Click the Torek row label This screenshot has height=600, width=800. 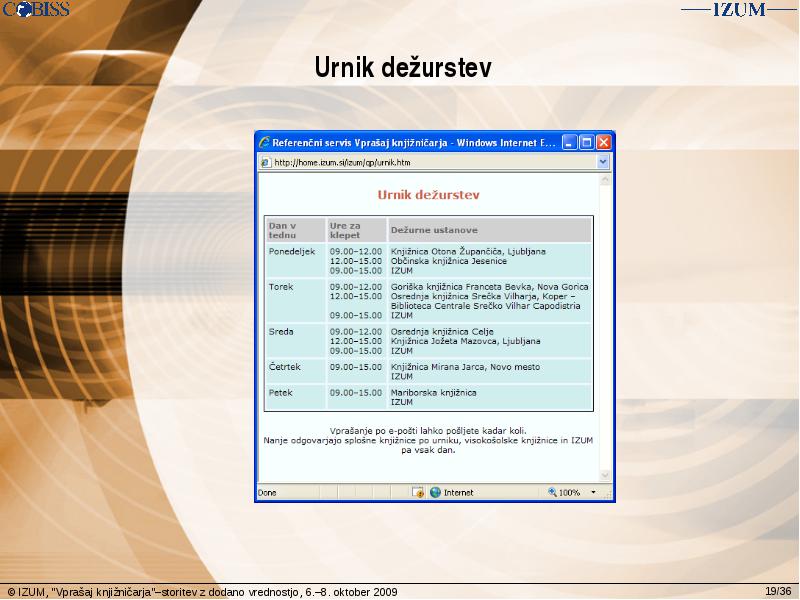pyautogui.click(x=281, y=287)
